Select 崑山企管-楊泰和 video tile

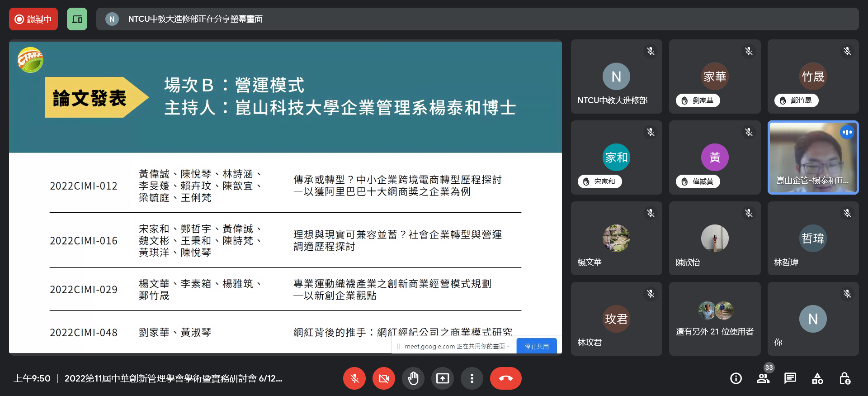point(813,157)
